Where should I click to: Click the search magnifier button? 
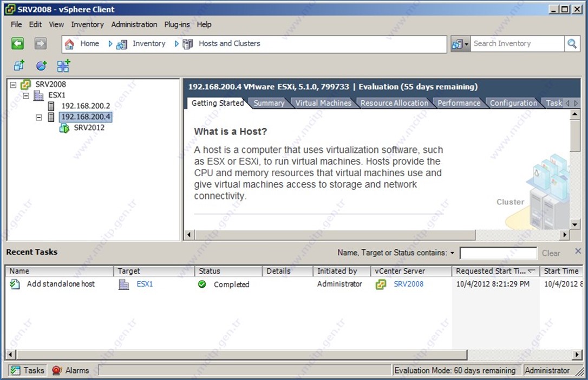[572, 43]
